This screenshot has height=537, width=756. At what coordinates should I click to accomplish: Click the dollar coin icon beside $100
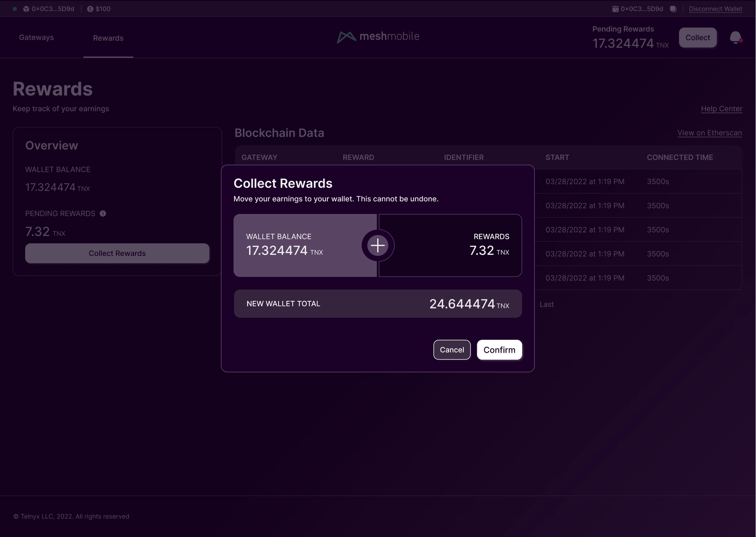[x=90, y=9]
